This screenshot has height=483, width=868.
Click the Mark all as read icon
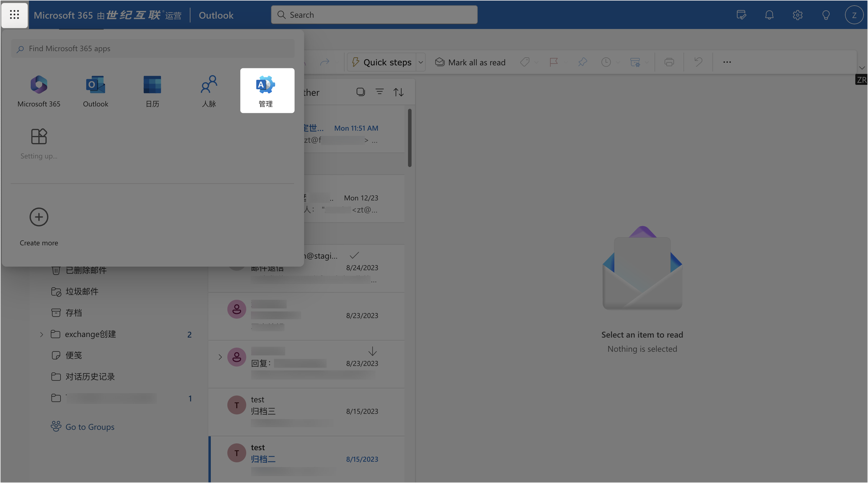440,62
